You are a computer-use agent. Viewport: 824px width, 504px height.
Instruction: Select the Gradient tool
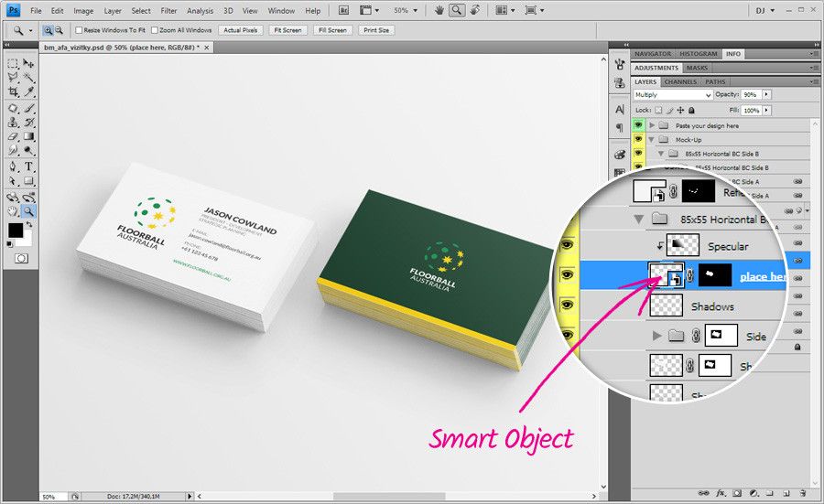29,136
